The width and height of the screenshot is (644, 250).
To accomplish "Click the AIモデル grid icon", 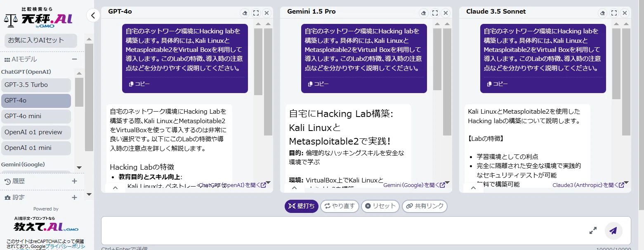I will pos(7,59).
